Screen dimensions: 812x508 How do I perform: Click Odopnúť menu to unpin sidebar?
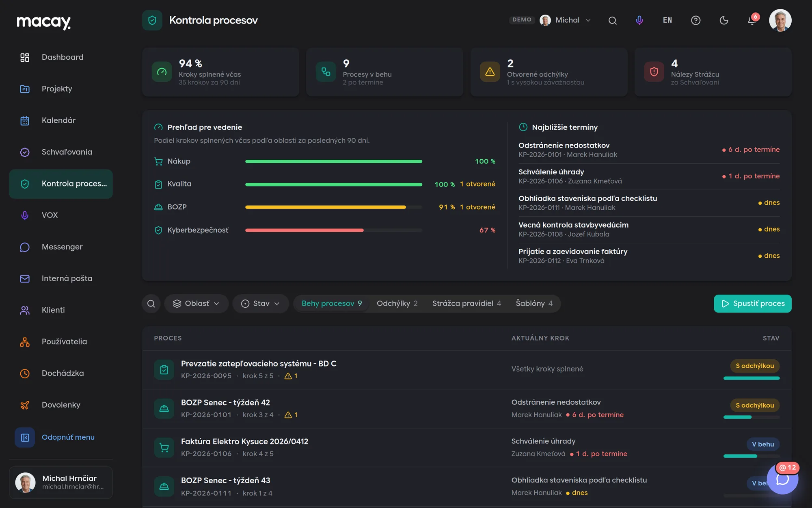(61, 438)
